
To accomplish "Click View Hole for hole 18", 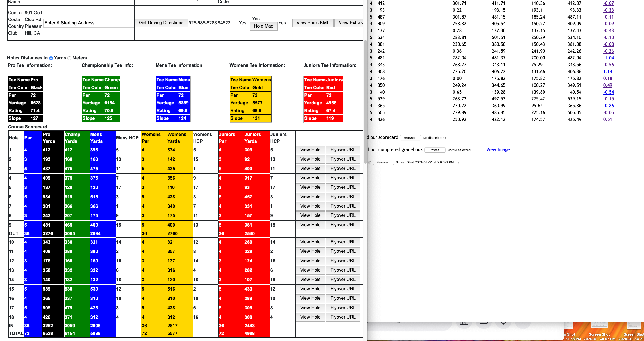I will click(x=310, y=317).
